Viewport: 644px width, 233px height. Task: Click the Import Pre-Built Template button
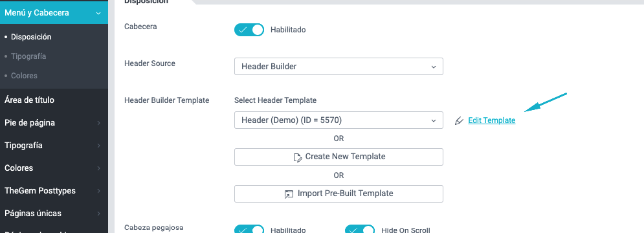339,194
